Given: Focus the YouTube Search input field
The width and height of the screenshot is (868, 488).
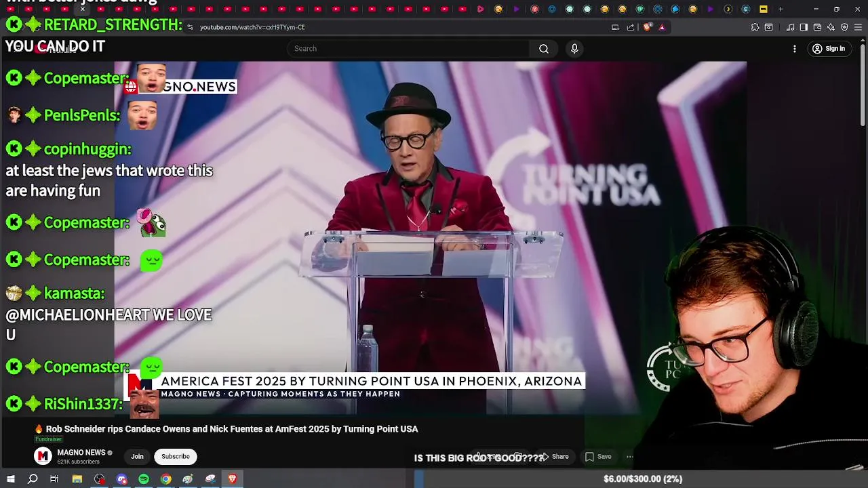Looking at the screenshot, I should point(408,49).
